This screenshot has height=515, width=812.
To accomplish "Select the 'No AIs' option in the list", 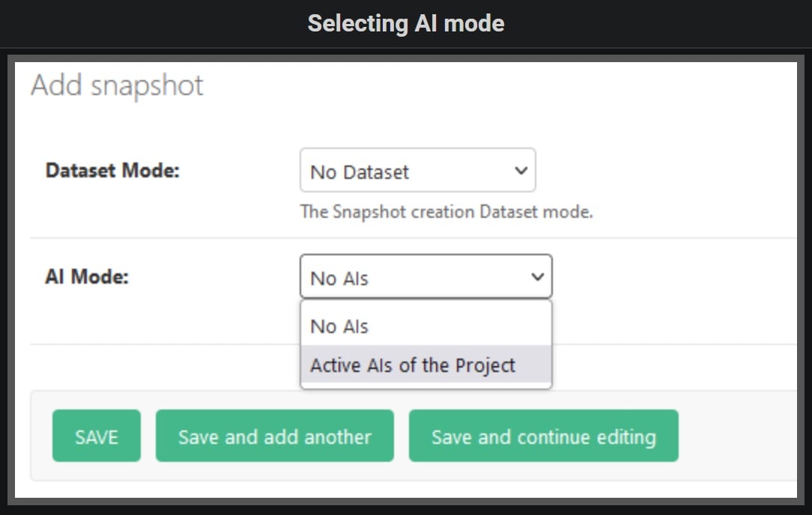I will click(425, 326).
